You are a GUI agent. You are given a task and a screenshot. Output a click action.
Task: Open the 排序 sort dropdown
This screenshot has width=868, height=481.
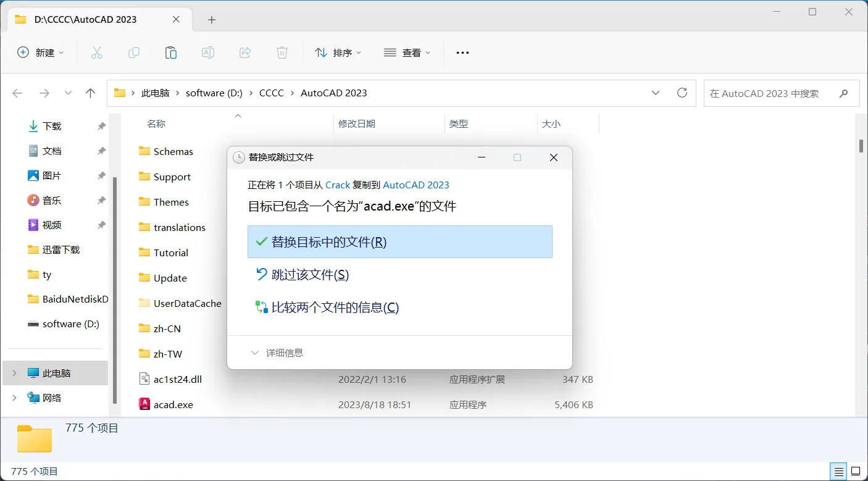coord(338,52)
